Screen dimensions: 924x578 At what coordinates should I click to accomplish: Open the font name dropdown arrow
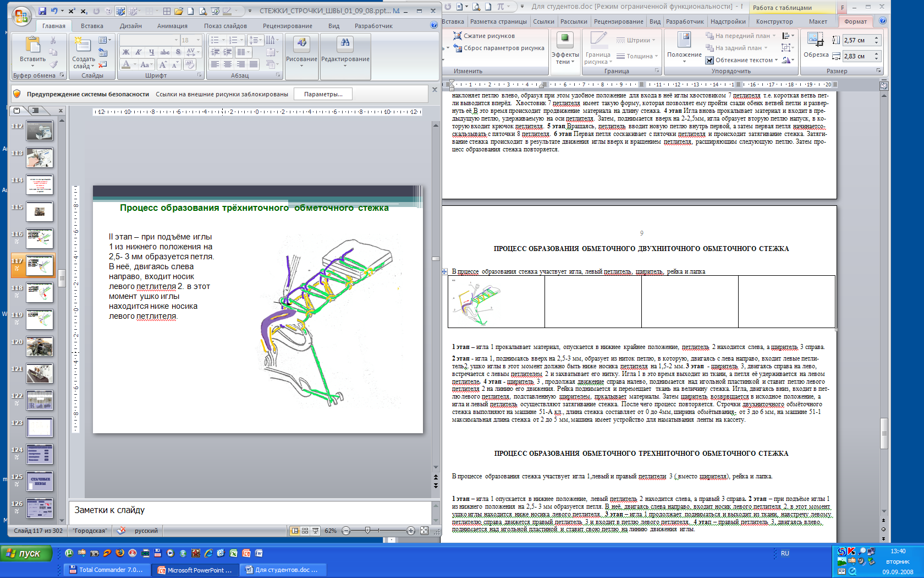(x=176, y=40)
